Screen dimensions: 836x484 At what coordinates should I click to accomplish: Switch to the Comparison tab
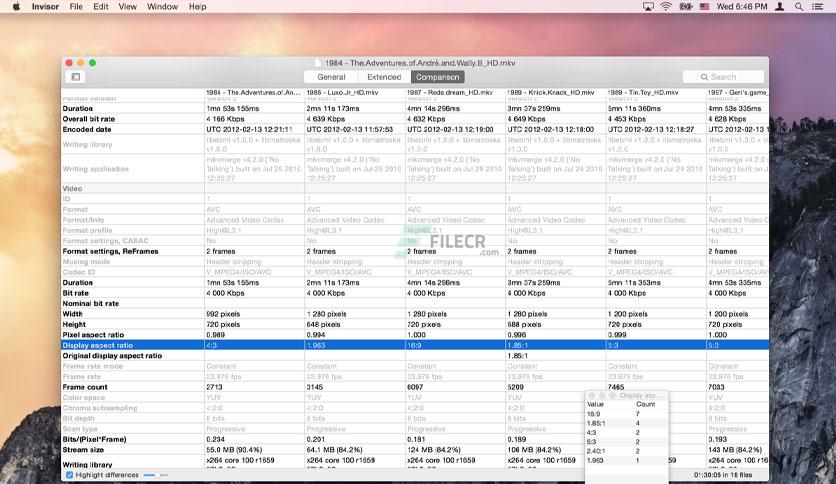(437, 77)
